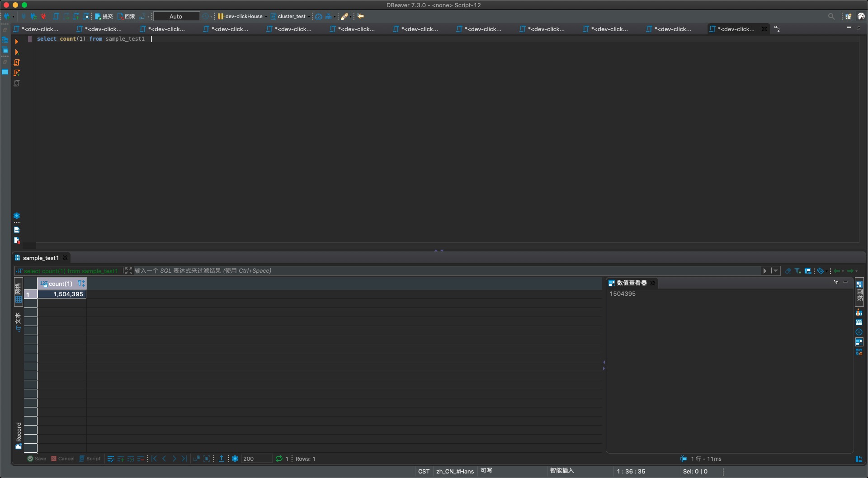The height and width of the screenshot is (478, 868).
Task: Go to the first row icon
Action: click(155, 459)
